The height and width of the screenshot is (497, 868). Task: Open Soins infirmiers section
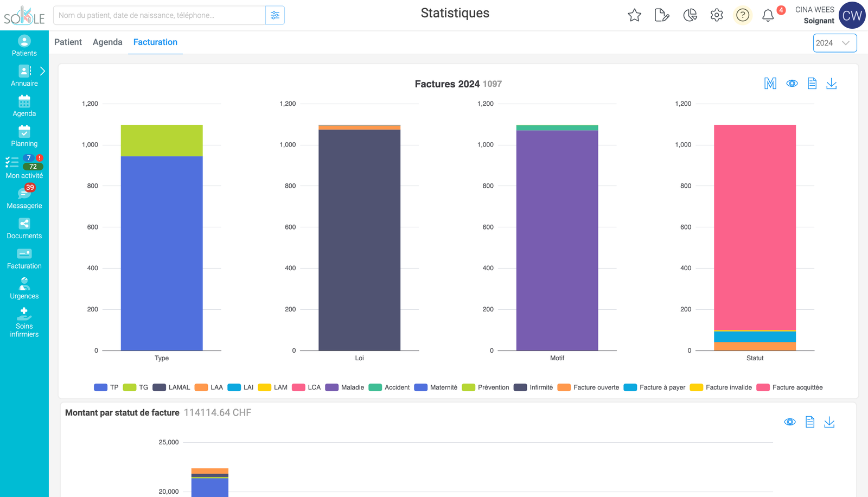[x=24, y=323]
